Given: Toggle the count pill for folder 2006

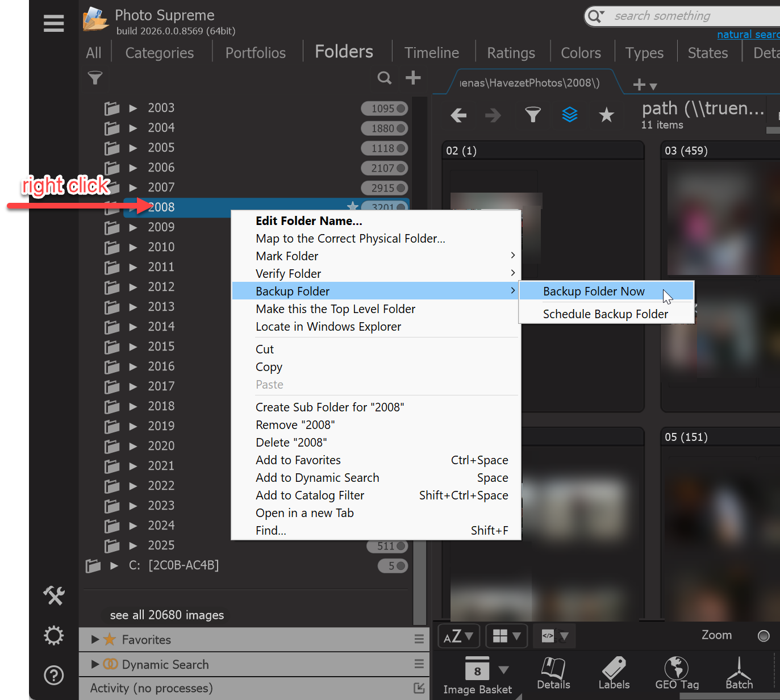Looking at the screenshot, I should click(385, 168).
